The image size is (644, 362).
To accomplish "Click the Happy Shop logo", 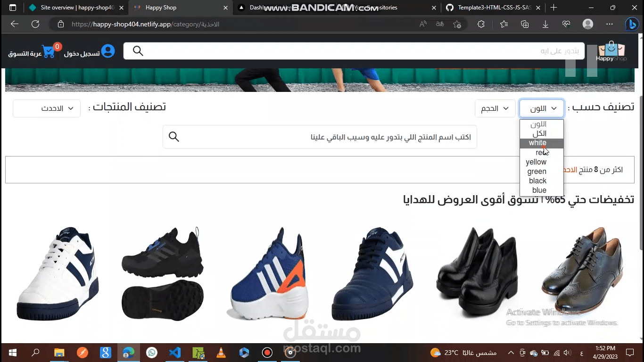I will click(x=611, y=51).
